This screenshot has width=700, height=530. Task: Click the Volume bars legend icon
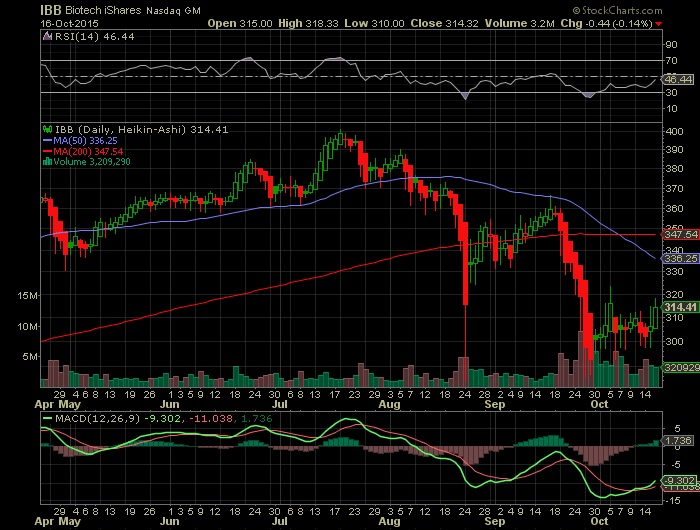(45, 160)
